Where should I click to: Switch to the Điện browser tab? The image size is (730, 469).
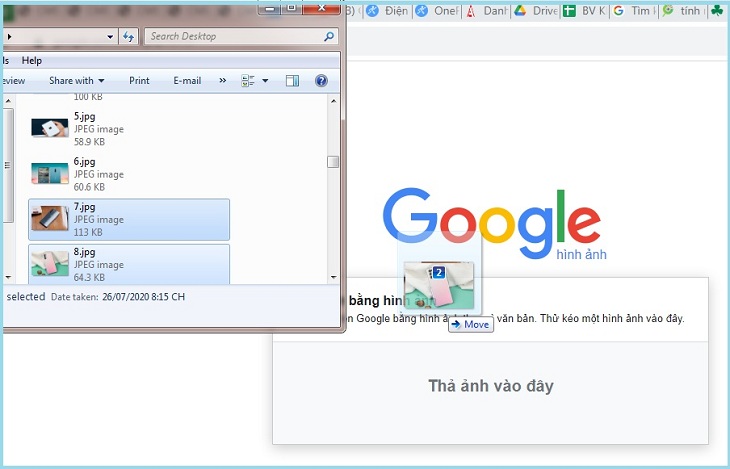click(387, 11)
